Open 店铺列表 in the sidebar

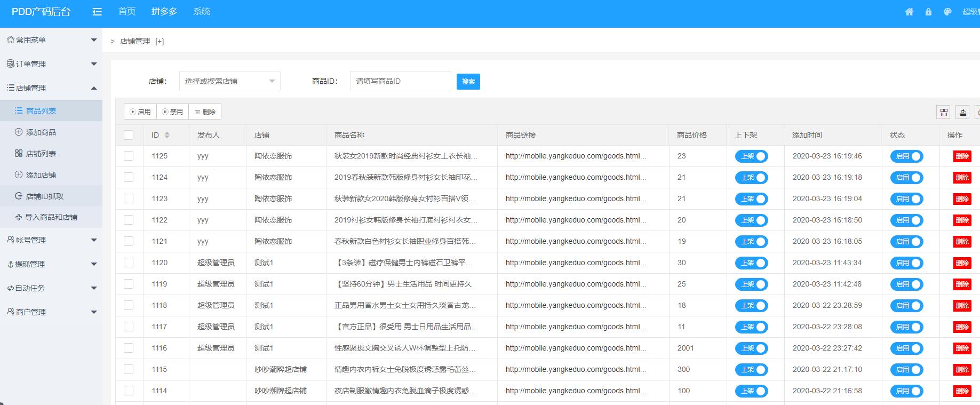tap(41, 154)
